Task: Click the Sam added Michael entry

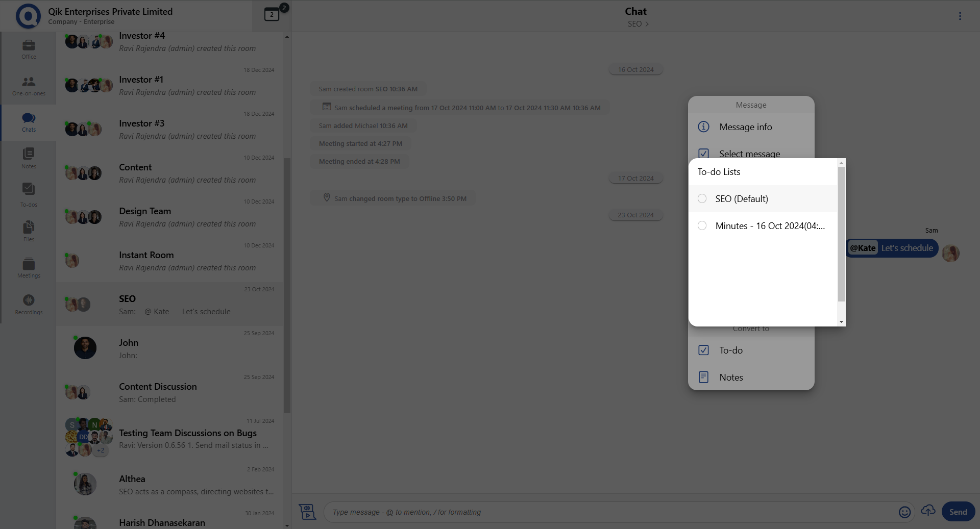Action: click(x=363, y=125)
